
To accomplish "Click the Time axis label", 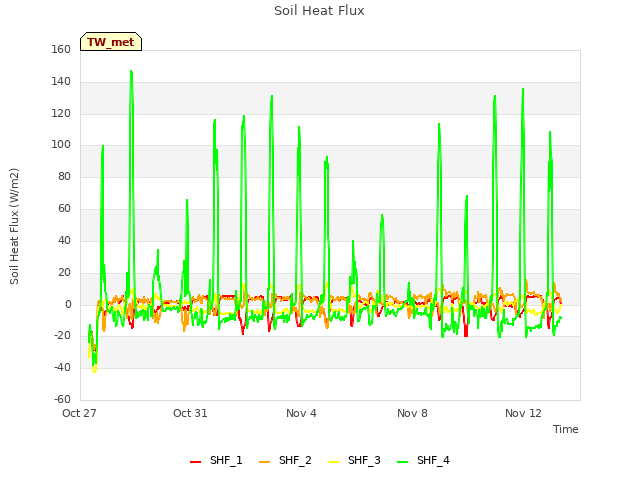I will pyautogui.click(x=566, y=429).
